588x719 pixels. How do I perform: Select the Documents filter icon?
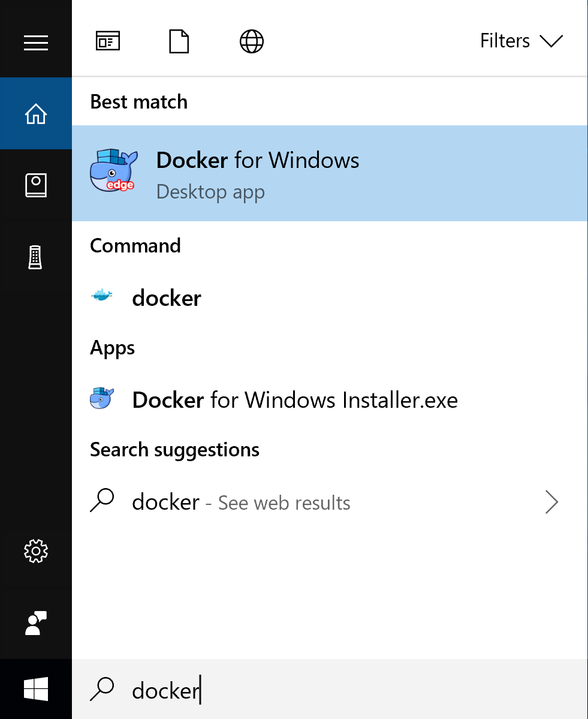click(179, 41)
